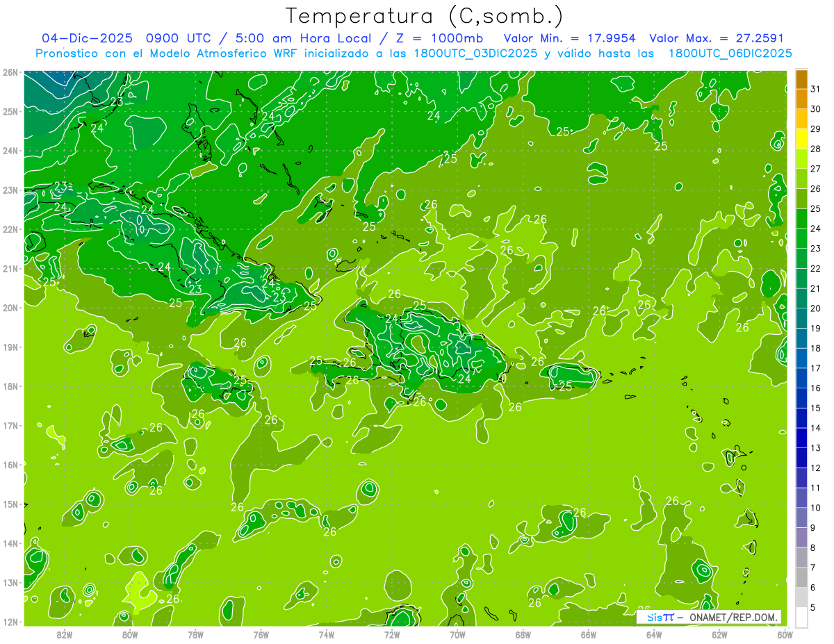Viewport: 834px width, 644px height.
Task: Select the 21N latitude axis label
Action: coord(10,268)
